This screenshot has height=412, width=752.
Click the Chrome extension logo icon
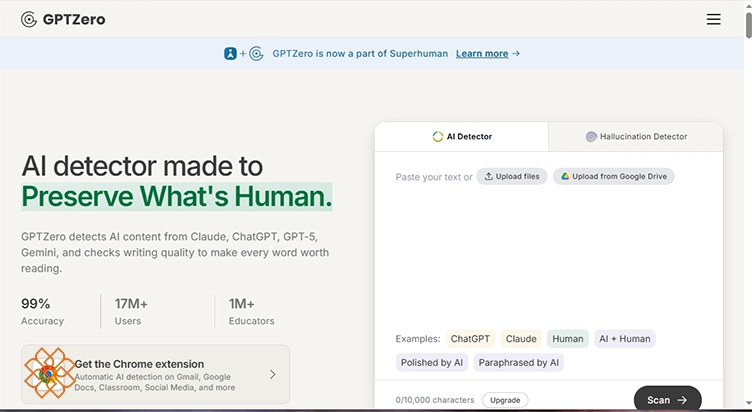point(46,374)
